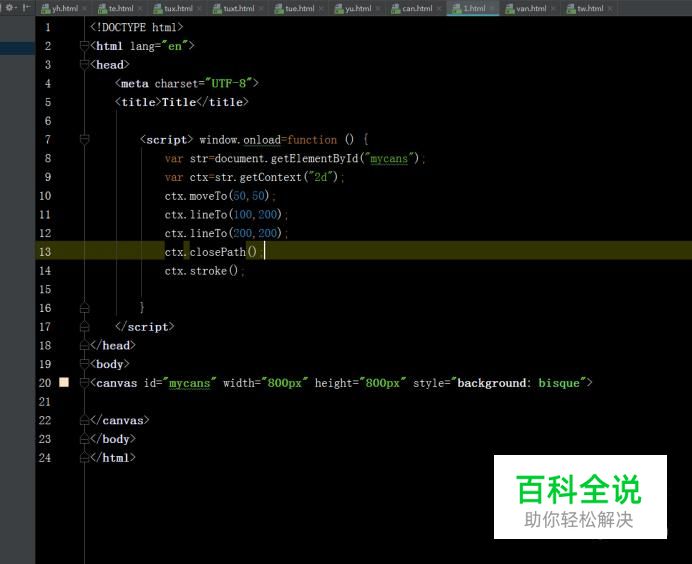The height and width of the screenshot is (564, 692).
Task: Click fold end marker at closing script line 17
Action: [84, 327]
